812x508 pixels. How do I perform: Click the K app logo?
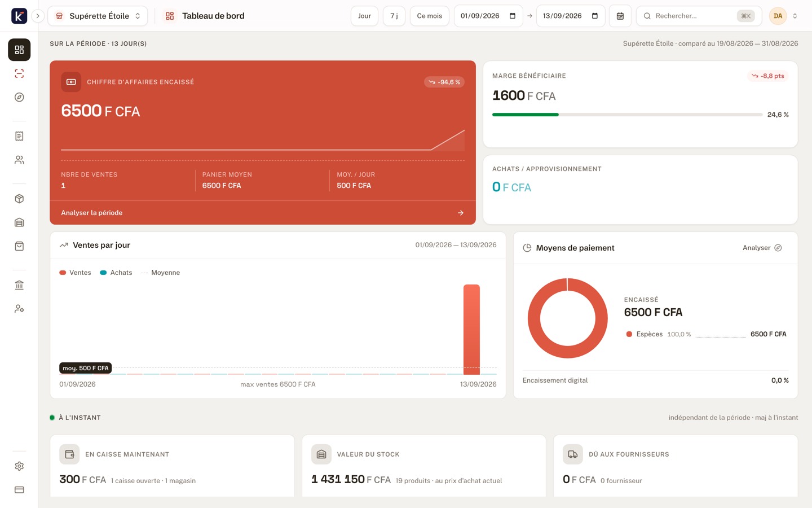pyautogui.click(x=19, y=16)
